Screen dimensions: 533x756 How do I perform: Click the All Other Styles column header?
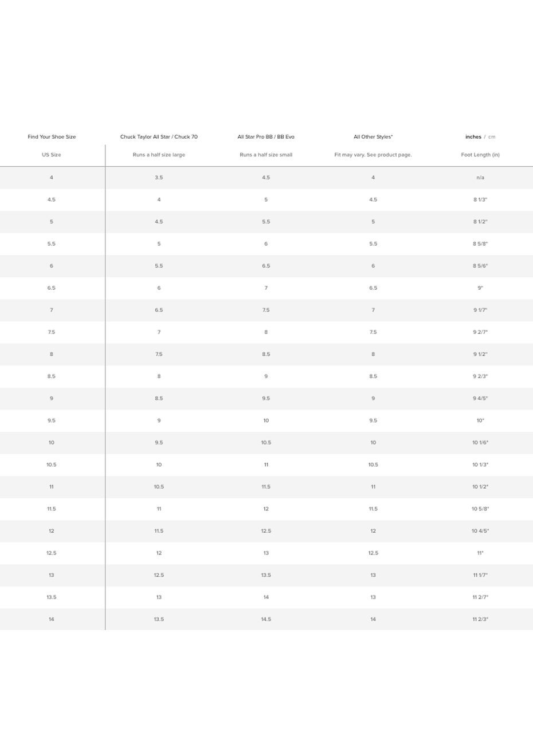[373, 137]
